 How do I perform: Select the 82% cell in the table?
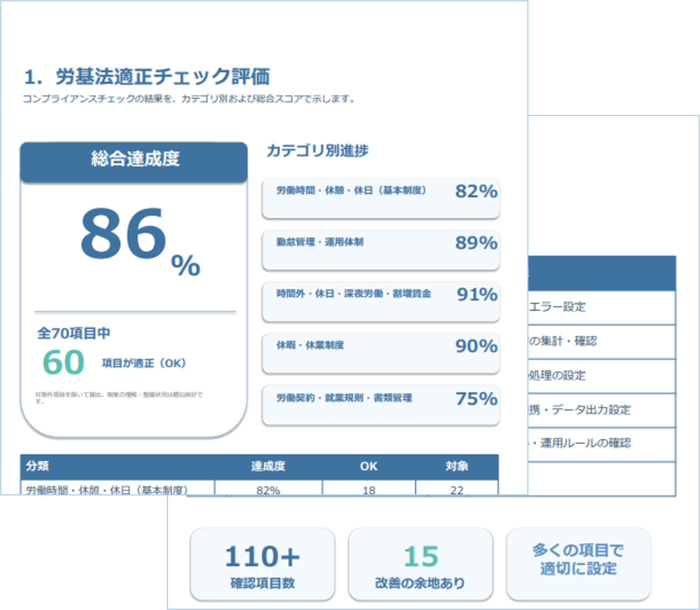(x=268, y=487)
